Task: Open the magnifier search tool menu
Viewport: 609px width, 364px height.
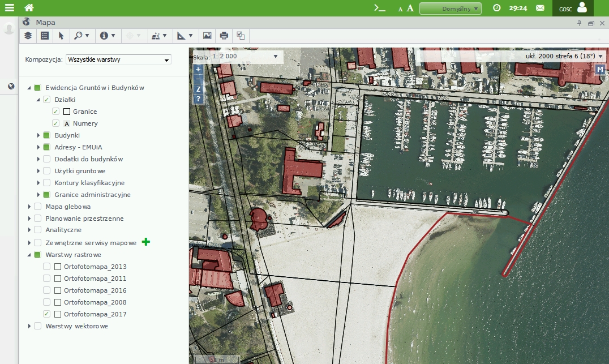Action: point(81,36)
